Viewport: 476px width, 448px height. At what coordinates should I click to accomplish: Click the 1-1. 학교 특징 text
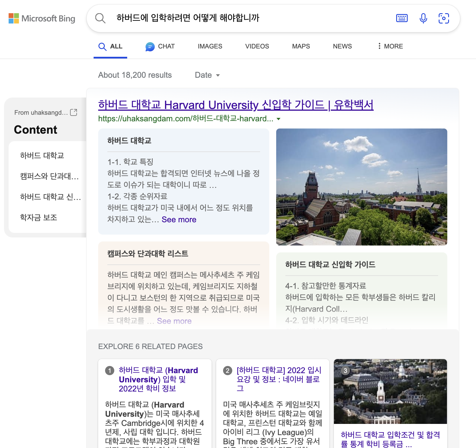pyautogui.click(x=130, y=162)
